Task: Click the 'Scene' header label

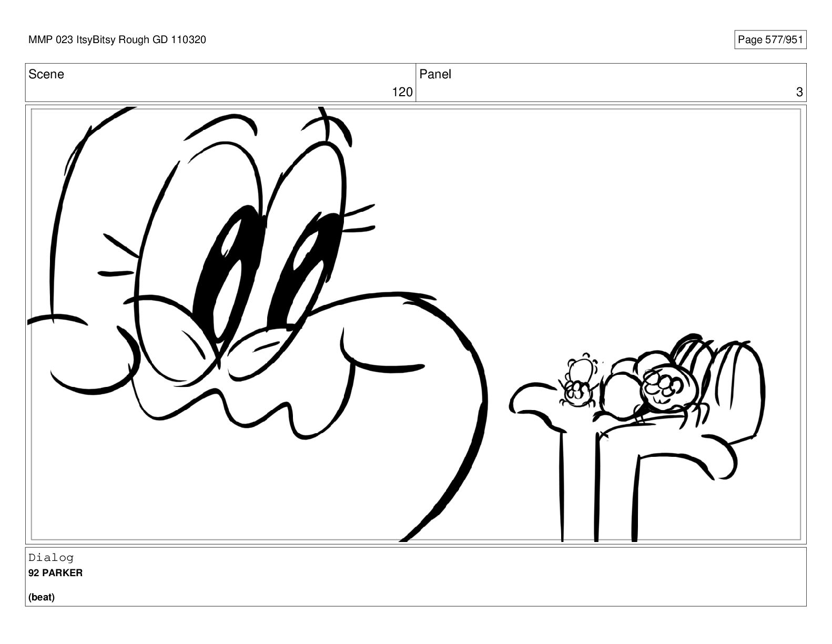Action: (x=46, y=74)
